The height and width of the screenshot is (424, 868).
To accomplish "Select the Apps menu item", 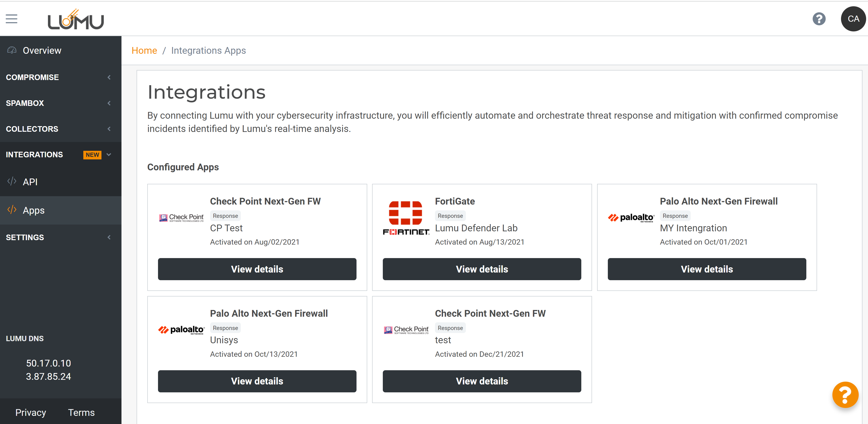I will coord(33,210).
